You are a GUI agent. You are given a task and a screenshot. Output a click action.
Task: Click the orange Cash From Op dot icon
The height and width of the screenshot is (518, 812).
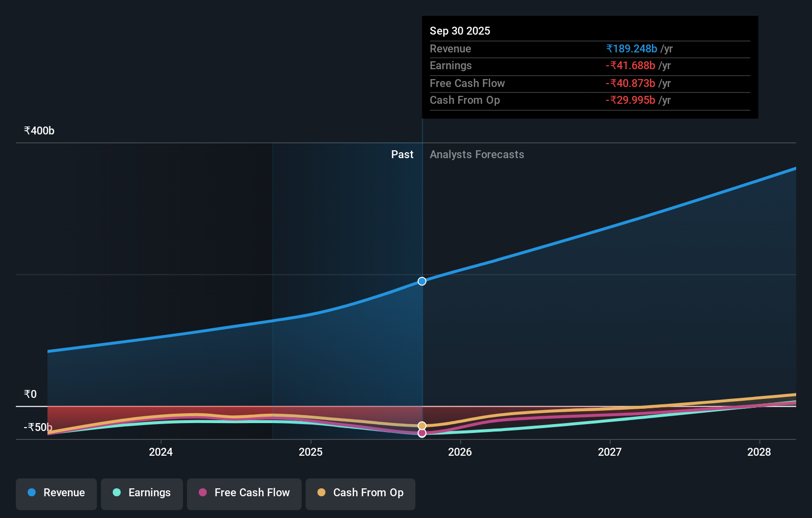(x=321, y=492)
